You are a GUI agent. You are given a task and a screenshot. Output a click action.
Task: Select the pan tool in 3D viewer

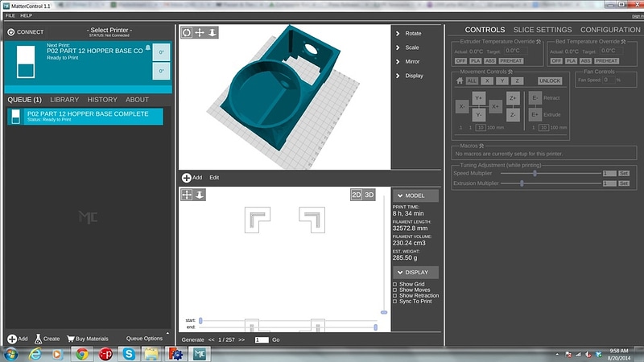click(200, 32)
